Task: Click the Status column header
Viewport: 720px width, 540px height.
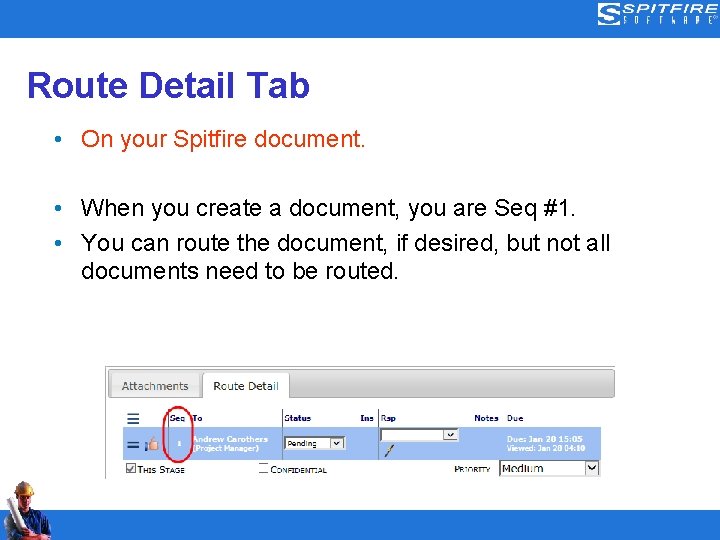Action: tap(298, 418)
